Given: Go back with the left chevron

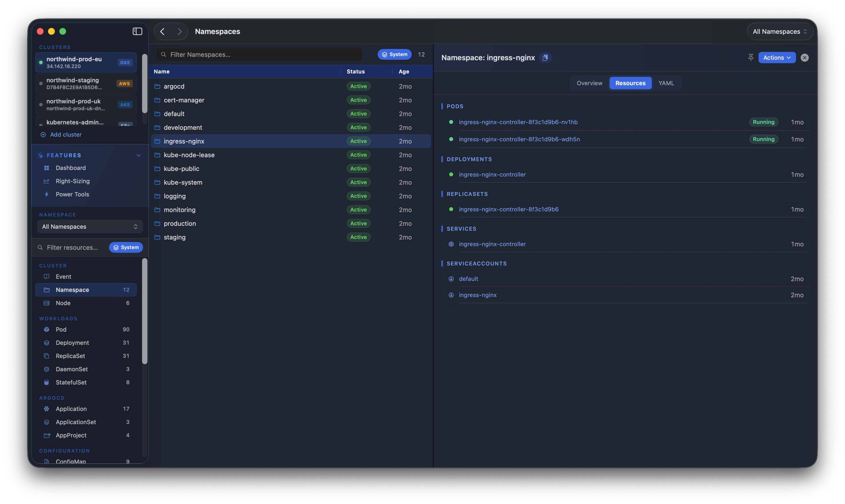Looking at the screenshot, I should point(162,31).
